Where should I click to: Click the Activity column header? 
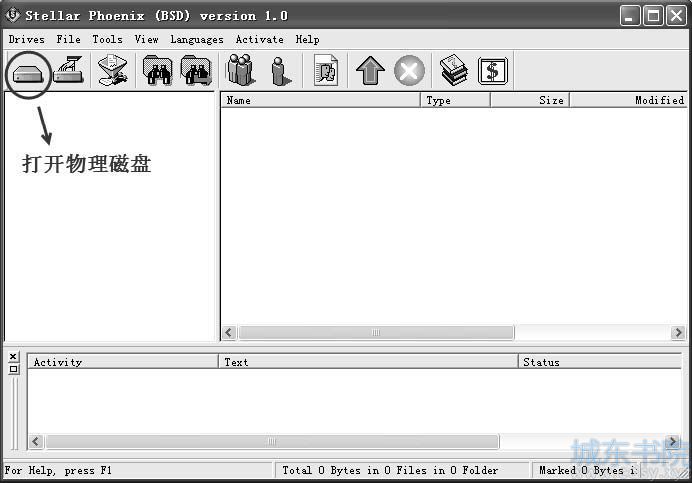pyautogui.click(x=123, y=362)
